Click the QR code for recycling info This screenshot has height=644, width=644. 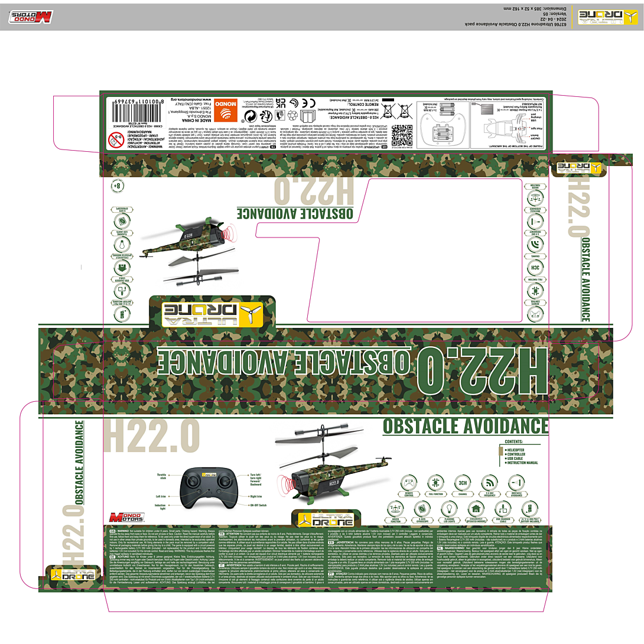tap(402, 135)
